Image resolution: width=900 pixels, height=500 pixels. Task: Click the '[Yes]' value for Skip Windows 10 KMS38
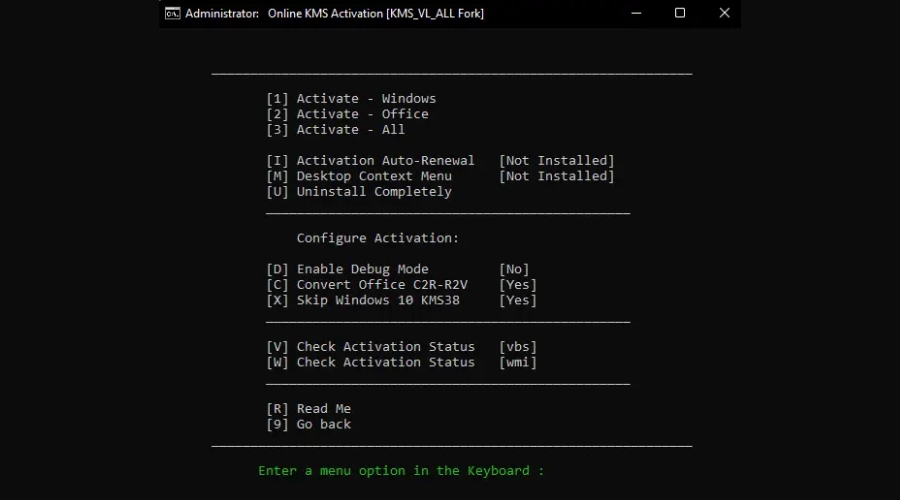point(518,300)
